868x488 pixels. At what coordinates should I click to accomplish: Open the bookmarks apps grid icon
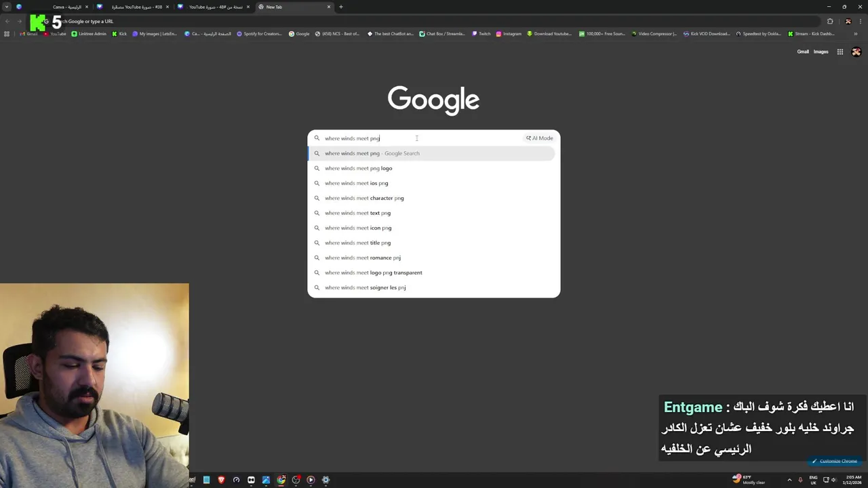tap(7, 34)
